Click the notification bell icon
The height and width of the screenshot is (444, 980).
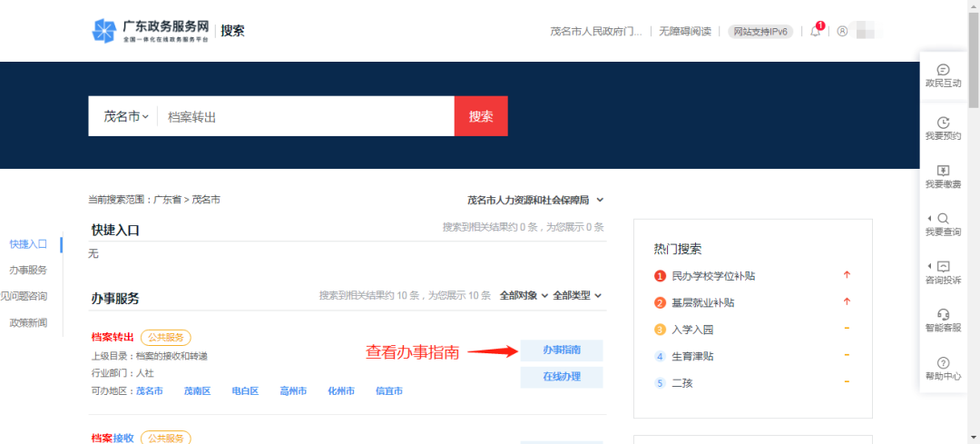[815, 31]
